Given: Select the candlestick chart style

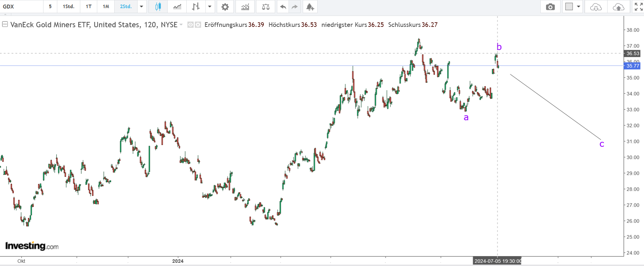Looking at the screenshot, I should pyautogui.click(x=158, y=7).
